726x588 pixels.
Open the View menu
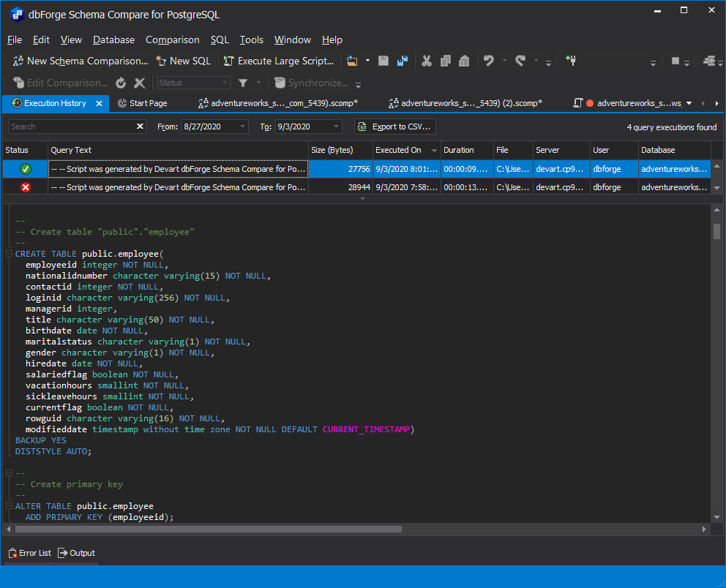point(71,39)
